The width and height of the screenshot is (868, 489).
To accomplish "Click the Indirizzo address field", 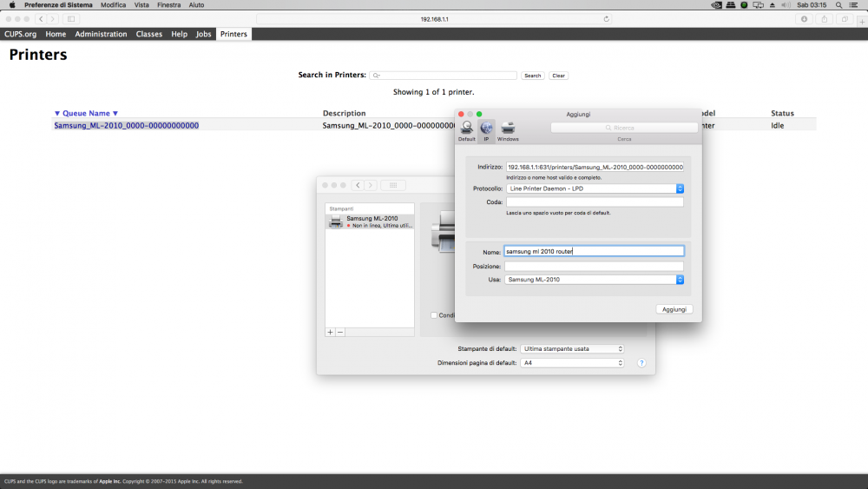I will [595, 167].
